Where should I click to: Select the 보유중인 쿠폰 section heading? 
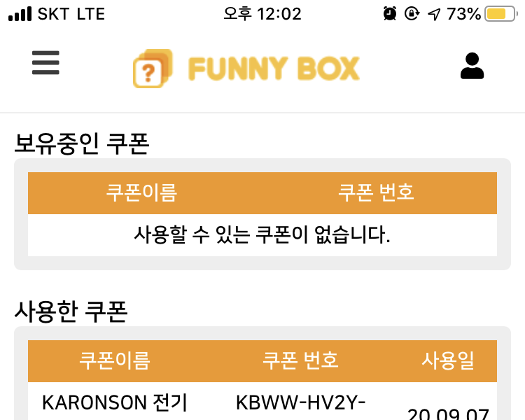click(x=82, y=143)
